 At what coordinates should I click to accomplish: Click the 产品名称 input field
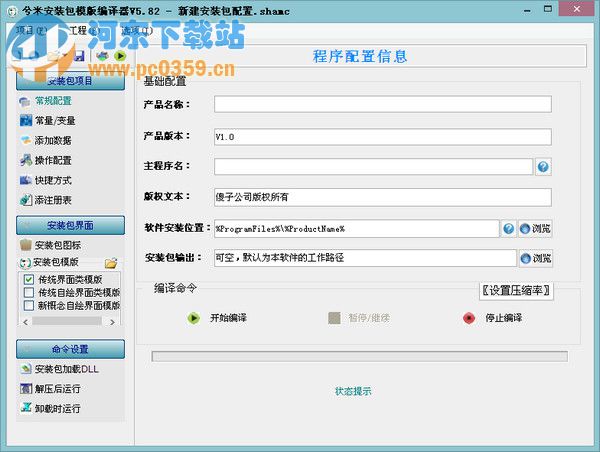[x=383, y=104]
